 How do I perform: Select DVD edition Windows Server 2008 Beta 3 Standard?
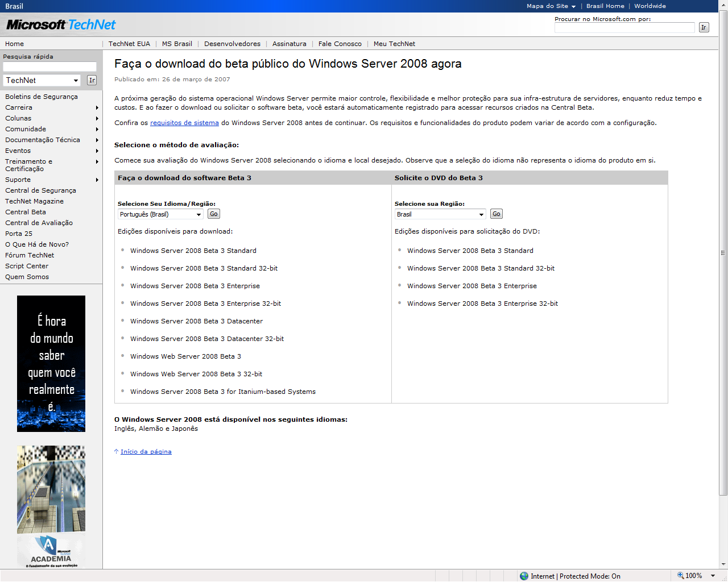point(470,251)
